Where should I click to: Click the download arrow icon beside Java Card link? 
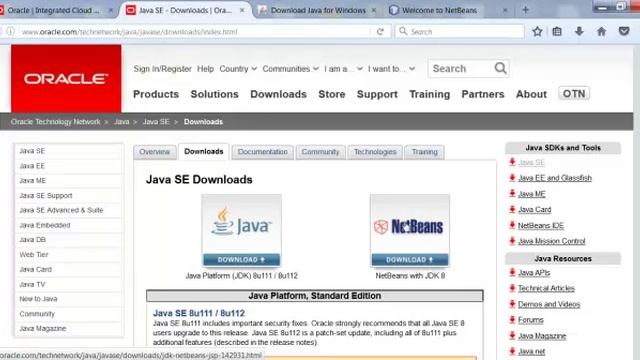click(x=512, y=209)
